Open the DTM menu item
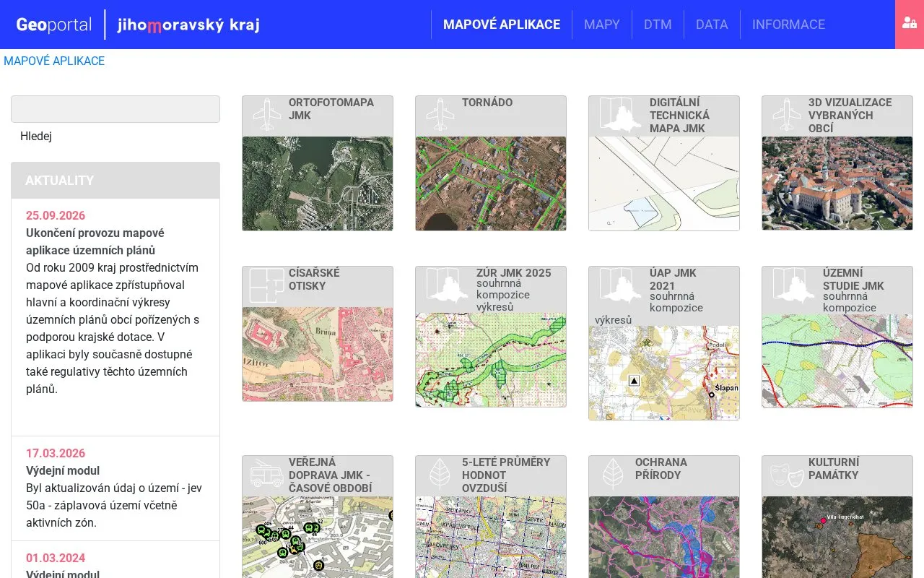The image size is (924, 578). coord(658,25)
